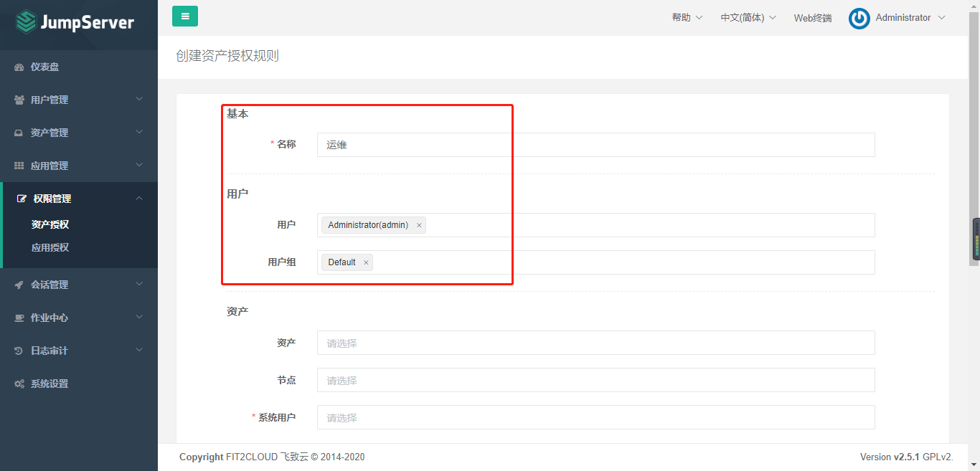
Task: Click the edit icon beside 权限管理
Action: click(x=22, y=199)
